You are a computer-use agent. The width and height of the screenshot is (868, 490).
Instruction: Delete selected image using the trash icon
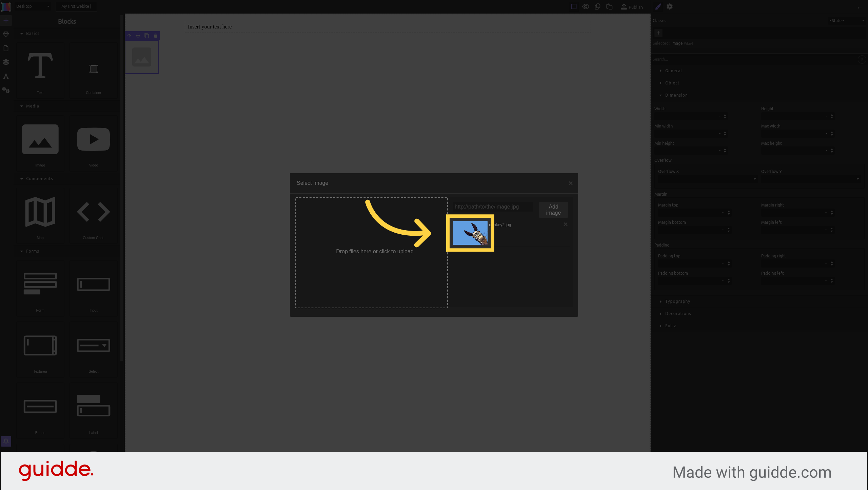[155, 35]
